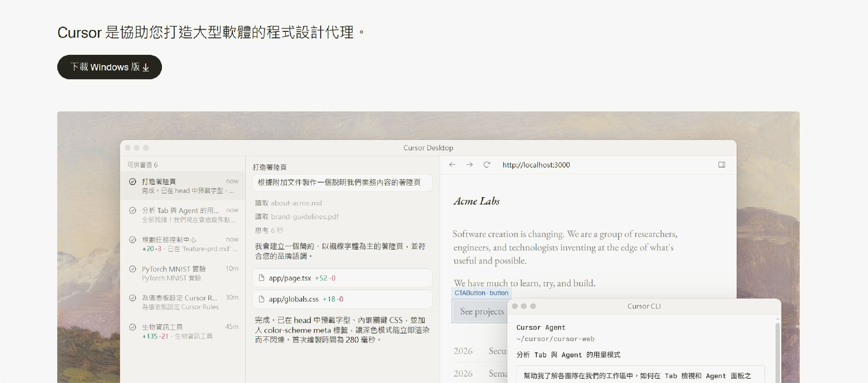This screenshot has height=383, width=868.
Task: Reload the localhost preview page
Action: point(487,165)
